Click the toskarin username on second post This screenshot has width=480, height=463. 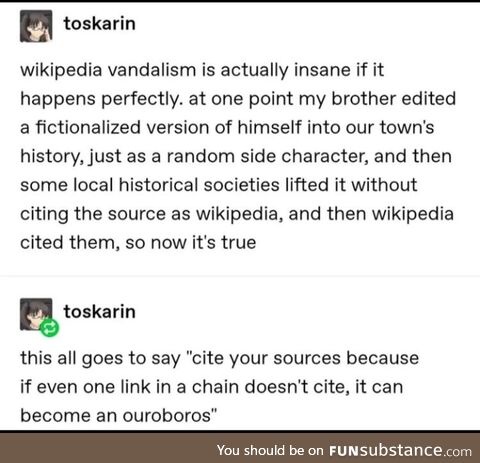coord(100,312)
